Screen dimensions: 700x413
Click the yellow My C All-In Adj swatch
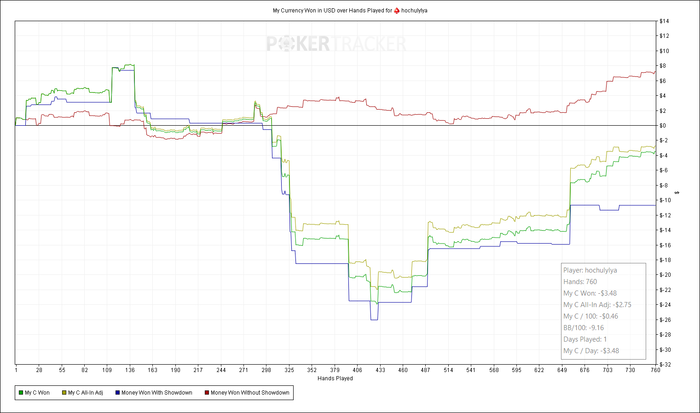[x=64, y=392]
